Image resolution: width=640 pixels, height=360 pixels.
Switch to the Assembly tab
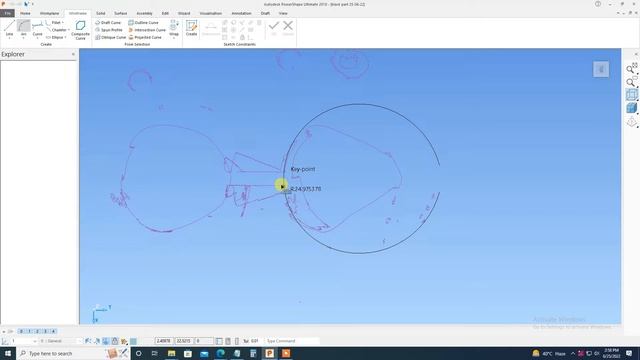click(x=144, y=13)
